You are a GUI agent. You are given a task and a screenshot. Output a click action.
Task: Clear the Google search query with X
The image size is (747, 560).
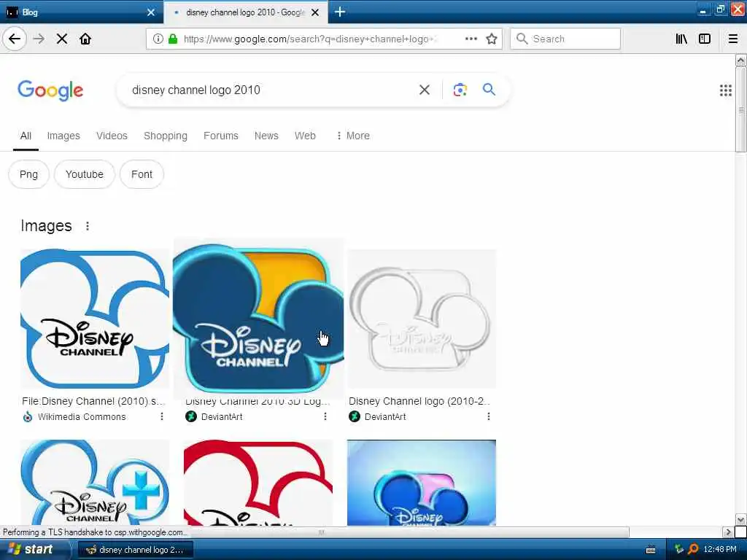point(425,90)
